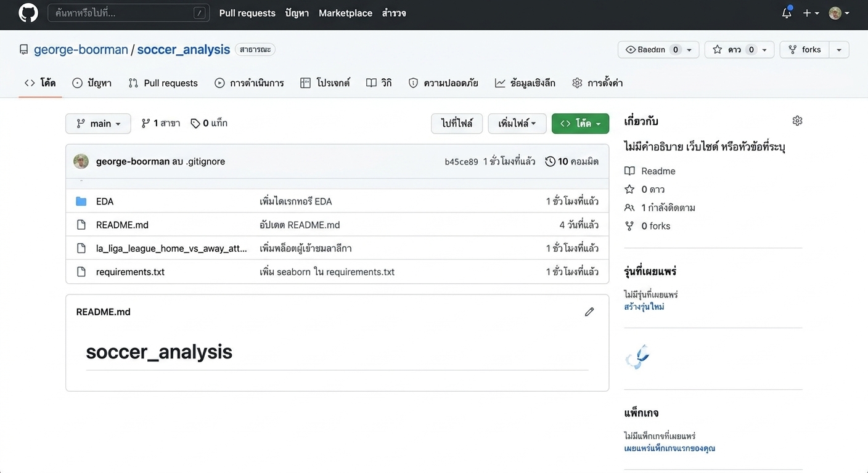Screen dimensions: 868x473
Task: Open the 1 กำลังติดตาม watchers link
Action: (x=660, y=208)
